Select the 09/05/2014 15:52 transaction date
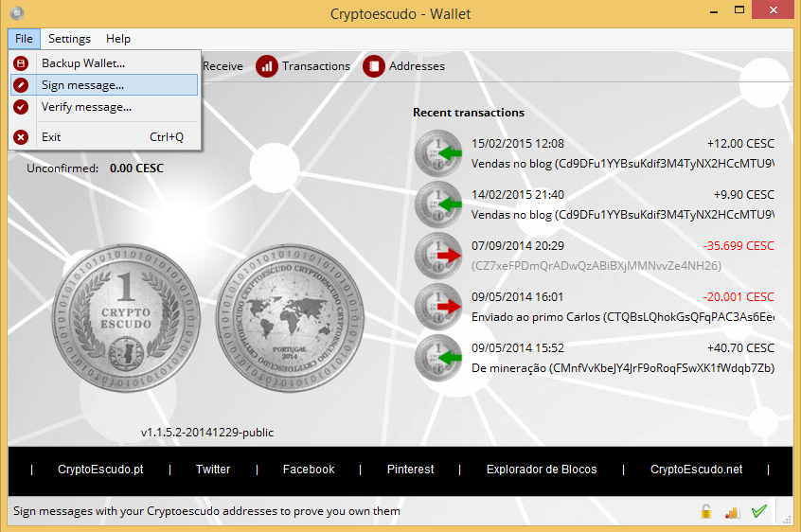This screenshot has height=532, width=801. [x=518, y=348]
